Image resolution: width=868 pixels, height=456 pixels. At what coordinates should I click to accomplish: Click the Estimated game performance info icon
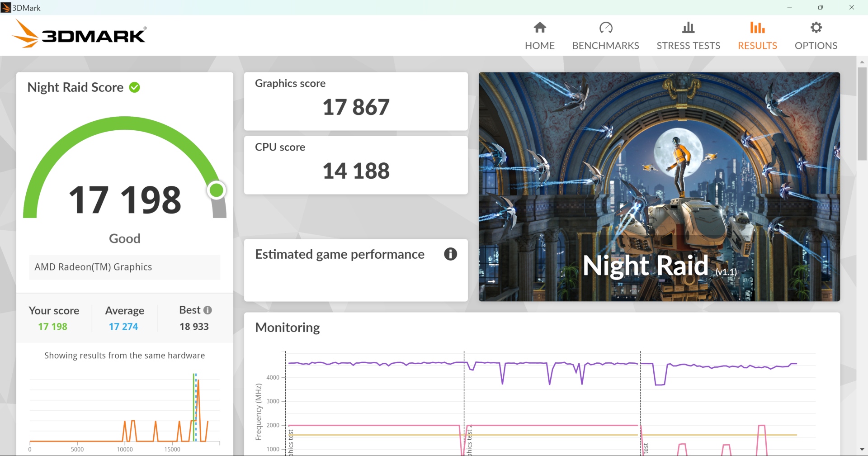[x=450, y=254]
